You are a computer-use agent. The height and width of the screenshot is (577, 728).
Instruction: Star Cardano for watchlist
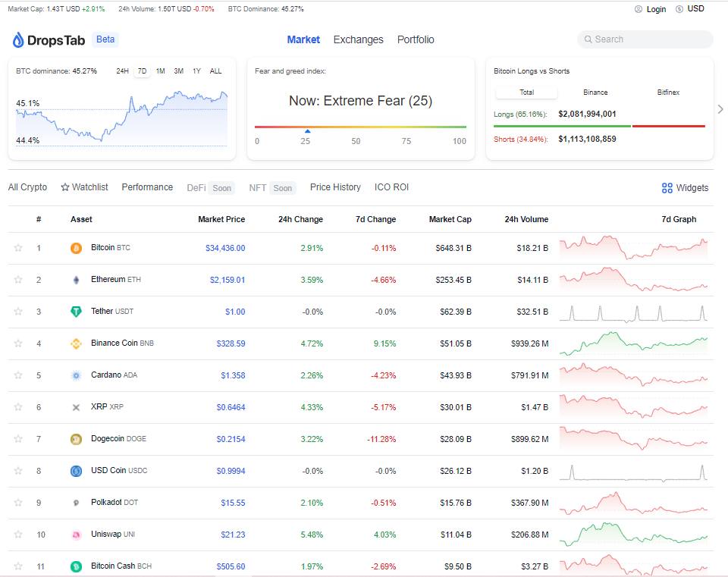click(x=18, y=375)
